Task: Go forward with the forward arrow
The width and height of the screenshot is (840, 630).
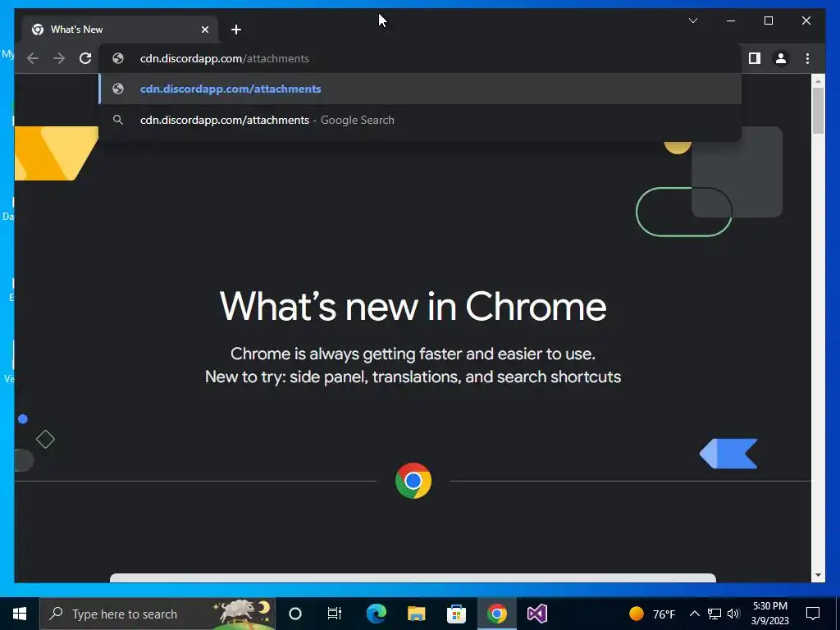Action: point(59,58)
